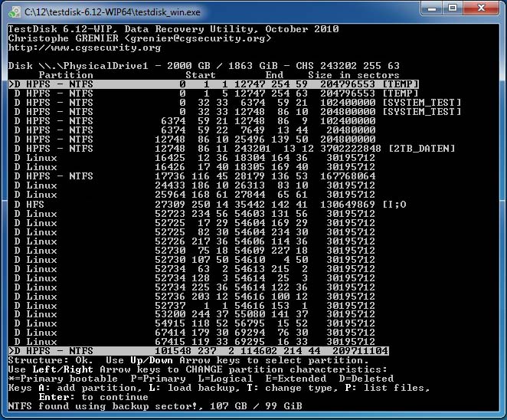Click the 'P: list files' key hint

click(x=387, y=388)
